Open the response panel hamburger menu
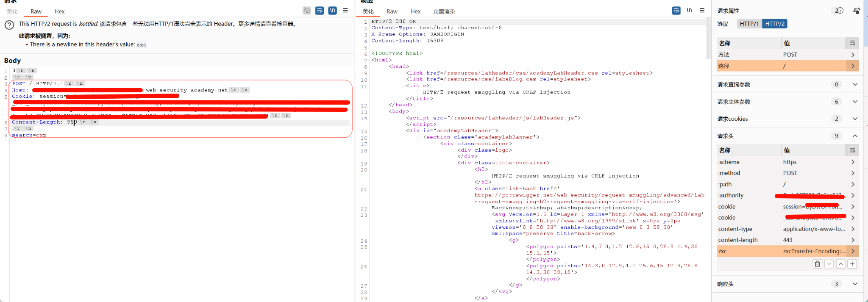This screenshot has width=868, height=302. coord(702,11)
